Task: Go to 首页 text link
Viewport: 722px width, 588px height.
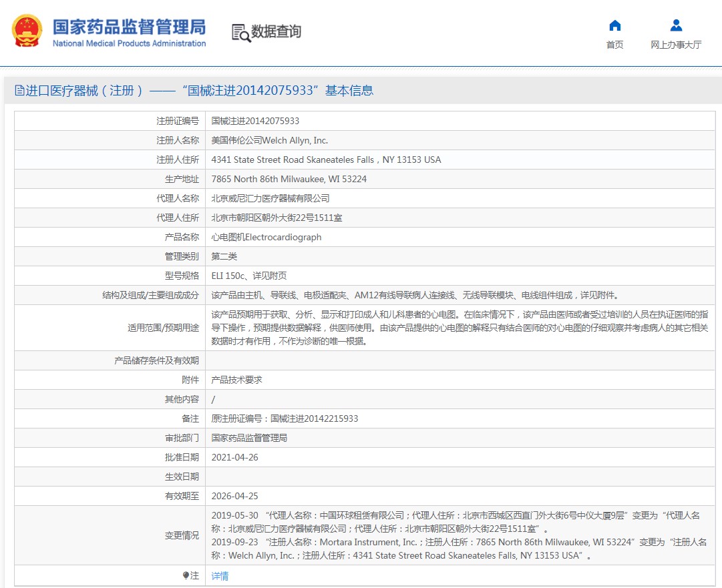Action: 614,45
